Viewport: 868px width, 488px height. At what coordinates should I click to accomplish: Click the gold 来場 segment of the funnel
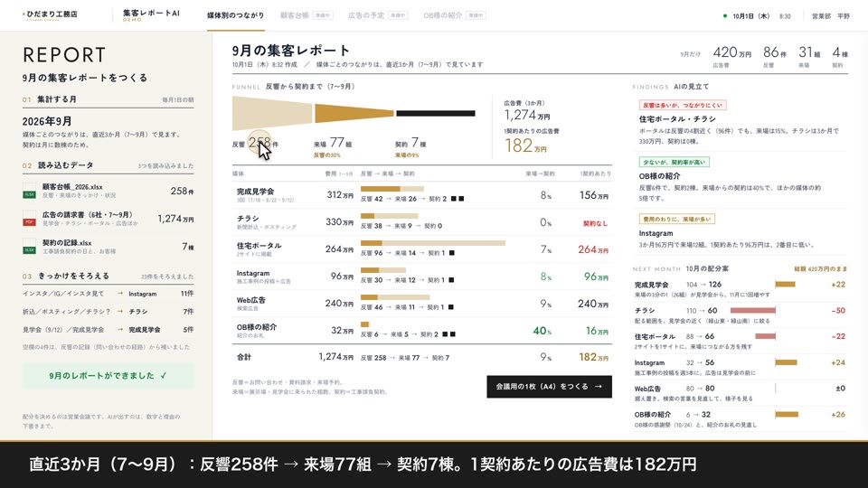[354, 114]
